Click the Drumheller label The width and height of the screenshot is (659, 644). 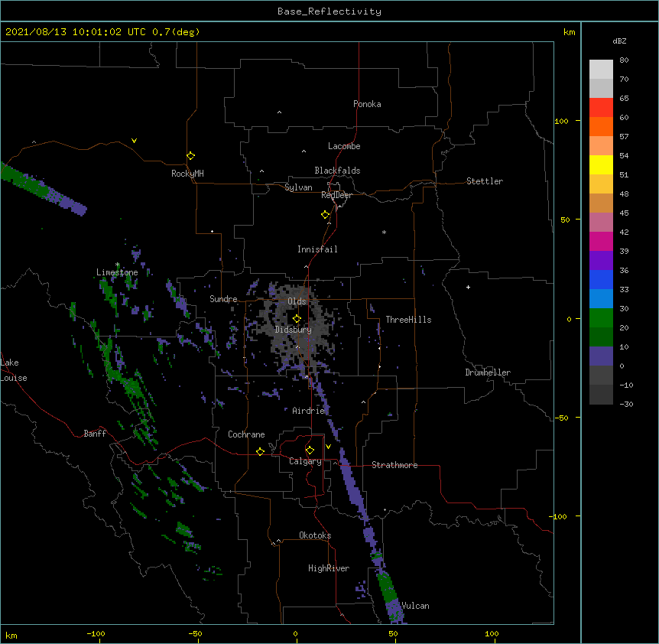[x=488, y=372]
